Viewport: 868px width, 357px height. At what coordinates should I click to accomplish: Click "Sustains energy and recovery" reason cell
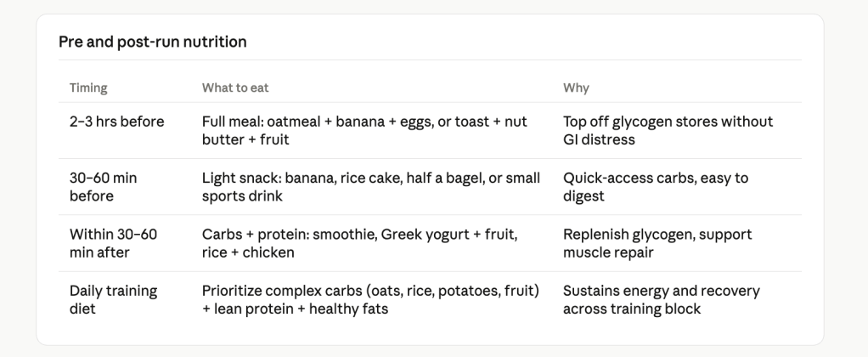pyautogui.click(x=661, y=300)
